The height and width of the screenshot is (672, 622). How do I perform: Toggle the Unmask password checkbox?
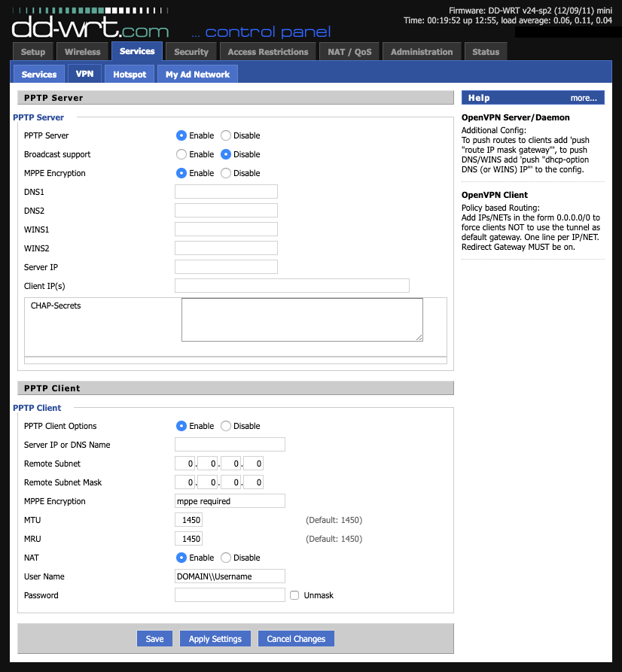click(294, 595)
